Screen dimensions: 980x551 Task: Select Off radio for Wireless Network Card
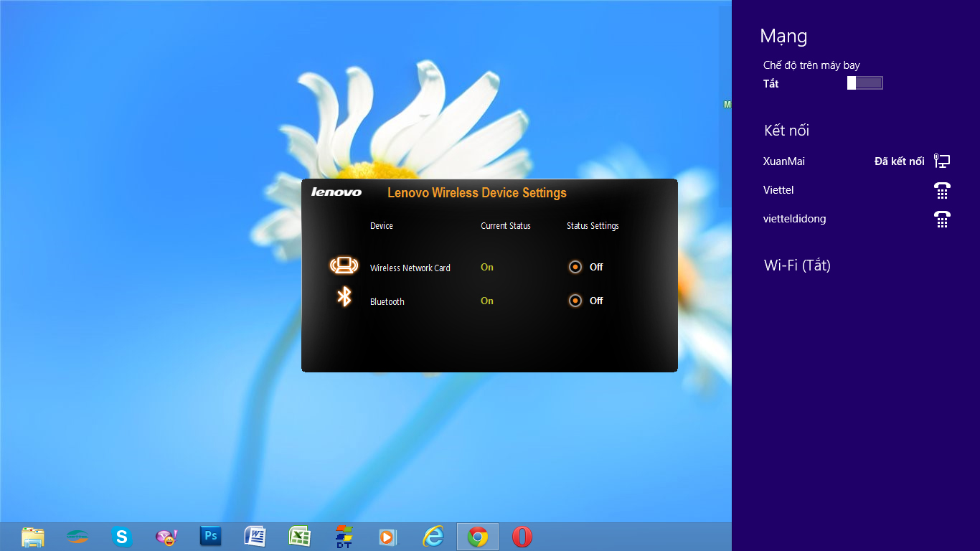575,267
